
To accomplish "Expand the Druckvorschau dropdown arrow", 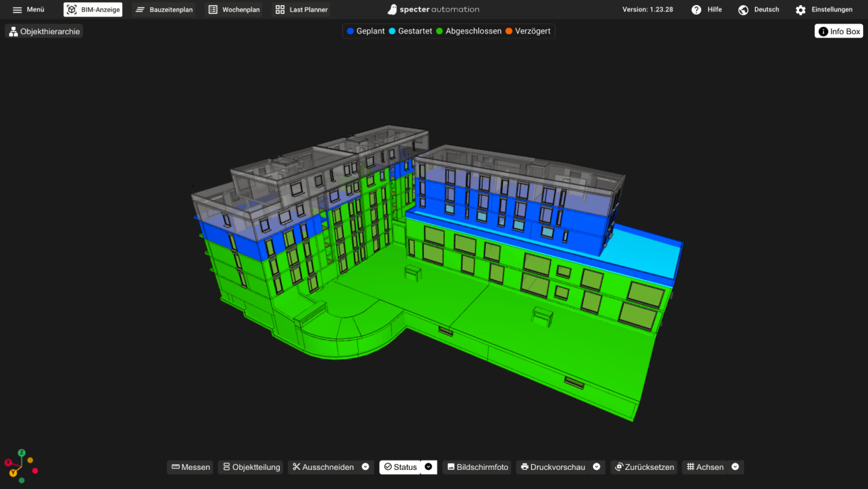I will pyautogui.click(x=597, y=467).
